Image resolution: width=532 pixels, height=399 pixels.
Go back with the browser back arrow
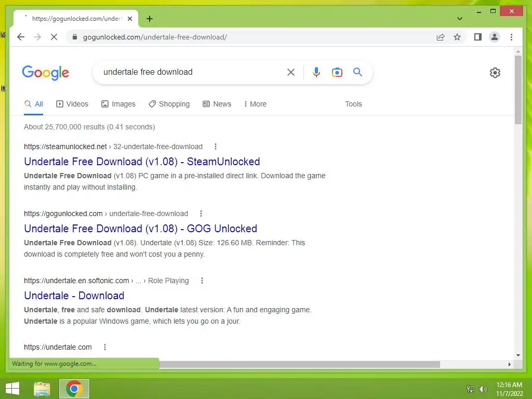coord(21,37)
